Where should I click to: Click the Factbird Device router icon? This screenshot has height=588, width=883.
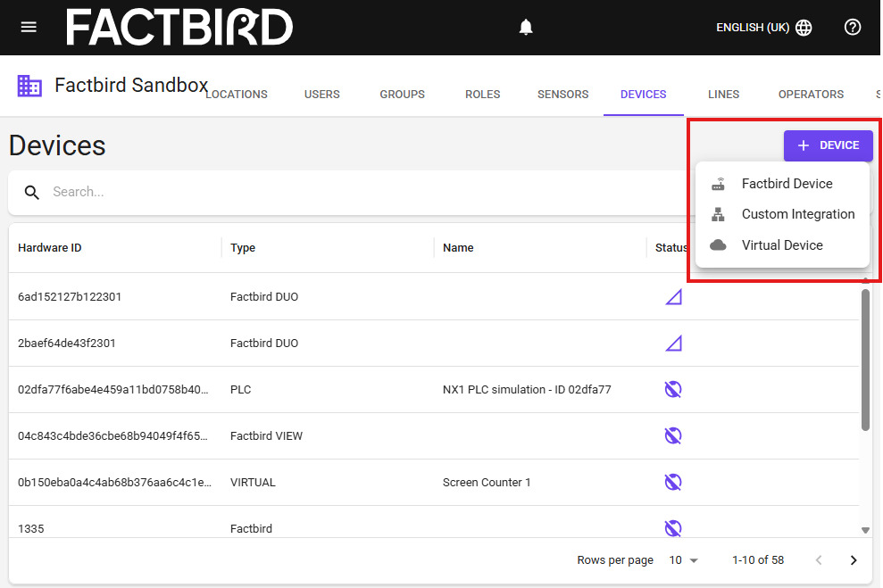(x=718, y=184)
